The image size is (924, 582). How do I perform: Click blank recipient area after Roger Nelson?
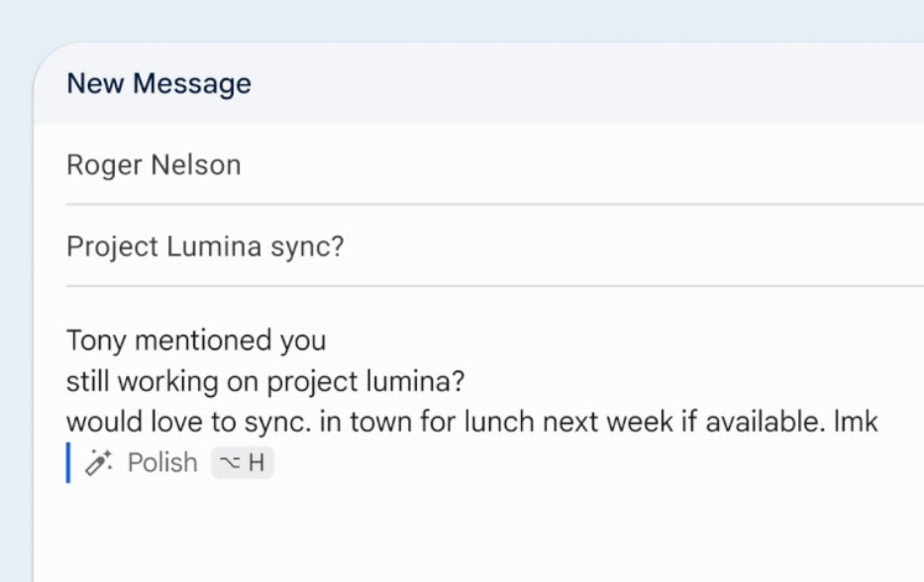coord(583,165)
